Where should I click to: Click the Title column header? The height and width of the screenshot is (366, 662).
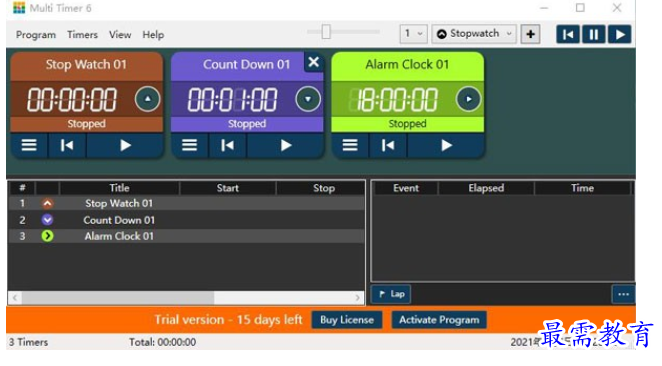[x=119, y=188]
